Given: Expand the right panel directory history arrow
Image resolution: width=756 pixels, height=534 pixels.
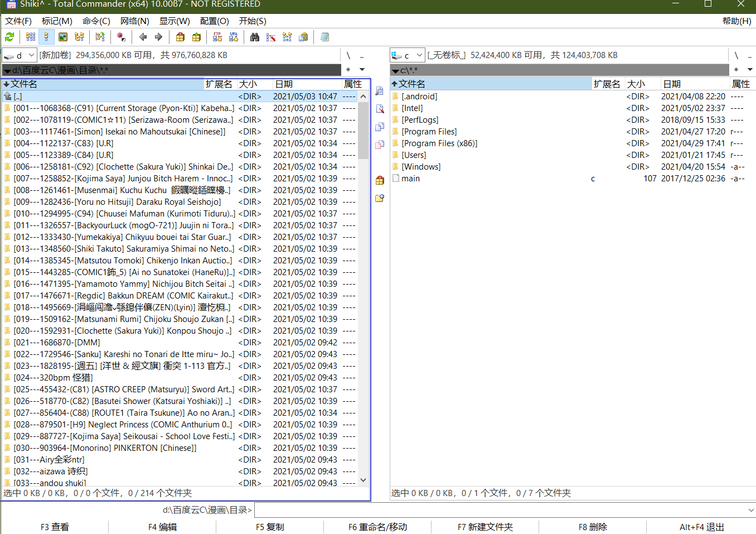Looking at the screenshot, I should pos(750,70).
